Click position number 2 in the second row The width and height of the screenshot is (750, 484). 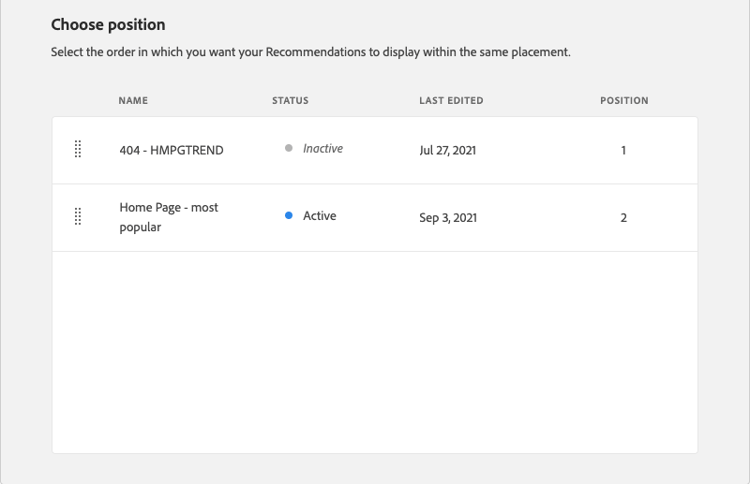tap(623, 218)
